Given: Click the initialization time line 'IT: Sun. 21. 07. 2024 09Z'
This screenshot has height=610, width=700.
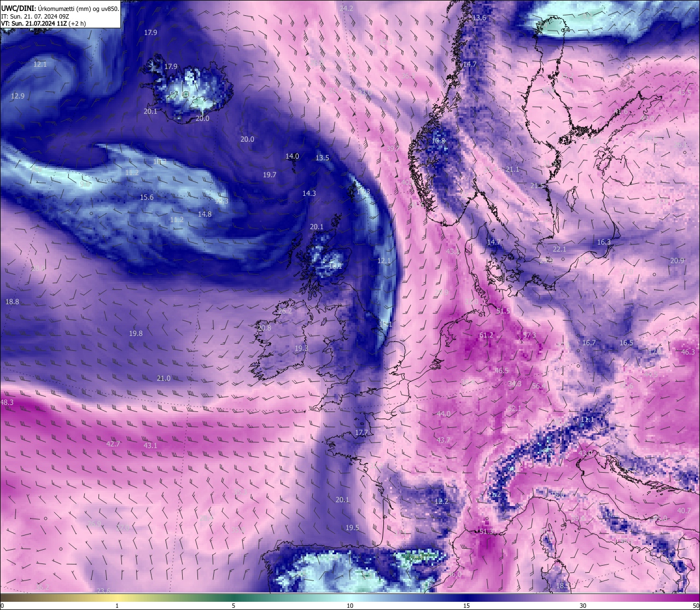Looking at the screenshot, I should (34, 16).
